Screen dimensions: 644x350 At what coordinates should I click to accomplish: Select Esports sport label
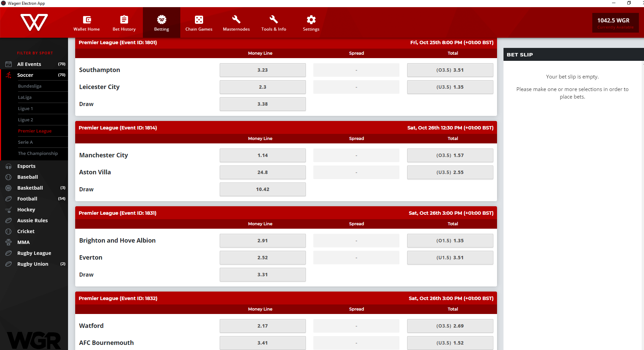tap(26, 166)
